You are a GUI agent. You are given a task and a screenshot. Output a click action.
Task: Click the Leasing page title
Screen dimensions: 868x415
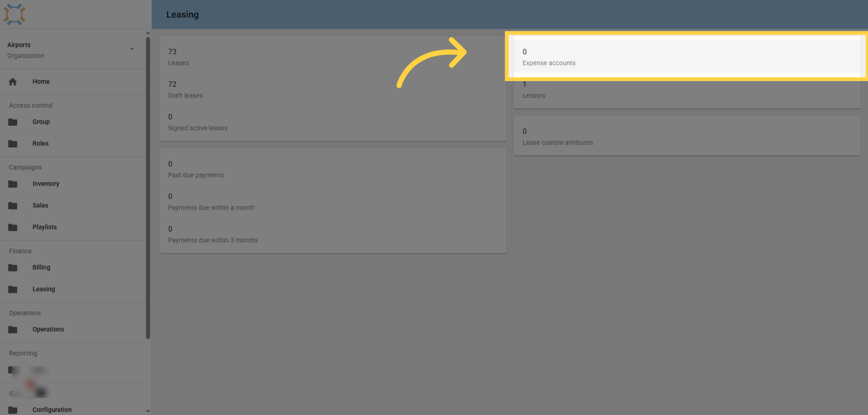[182, 14]
